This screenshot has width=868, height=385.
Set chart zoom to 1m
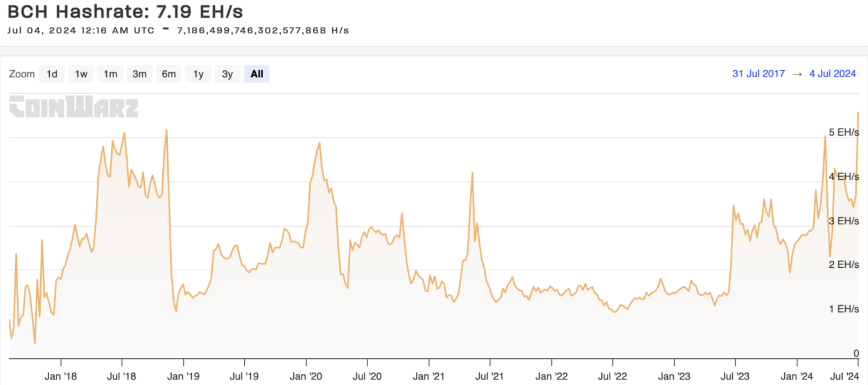coord(110,74)
